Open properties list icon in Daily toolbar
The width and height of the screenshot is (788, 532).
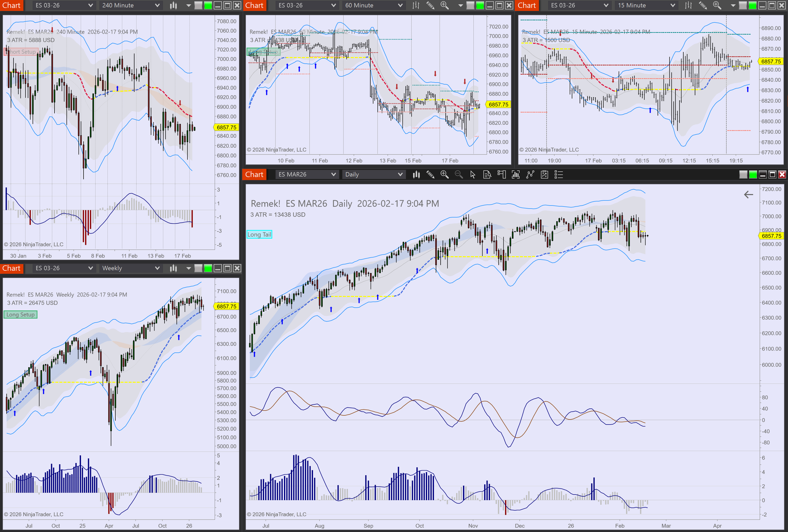pos(558,175)
